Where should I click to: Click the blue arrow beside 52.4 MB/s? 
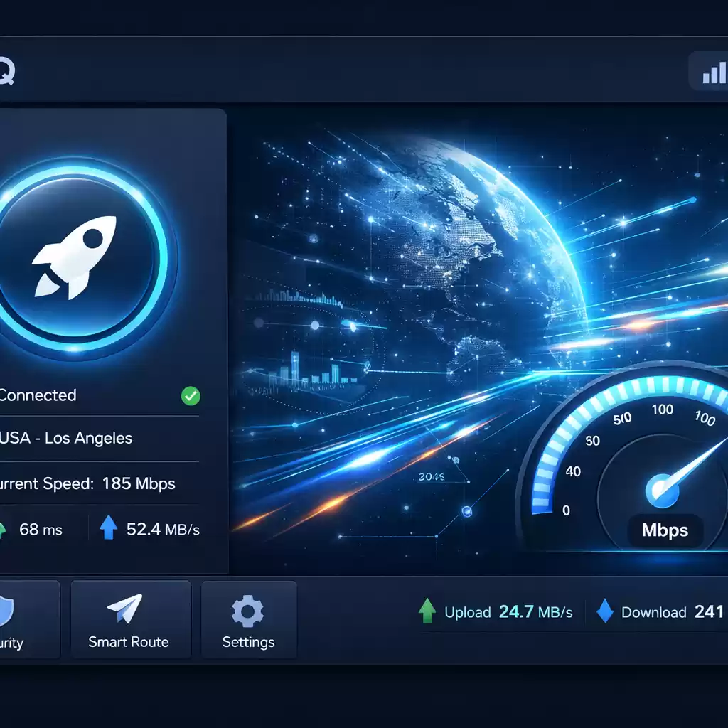coord(108,528)
